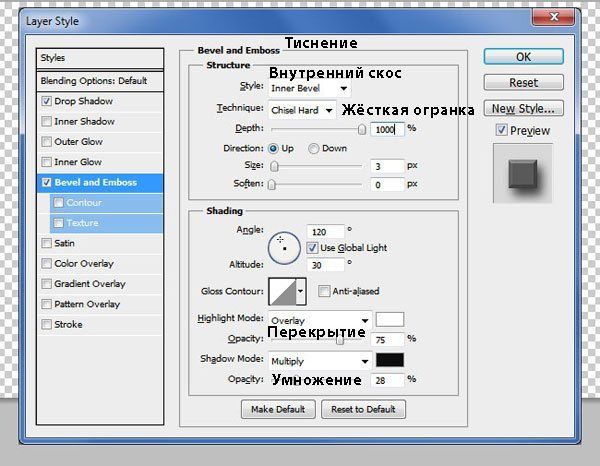Open the Shadow Mode dropdown showing Multiply
This screenshot has height=466, width=600.
(320, 361)
